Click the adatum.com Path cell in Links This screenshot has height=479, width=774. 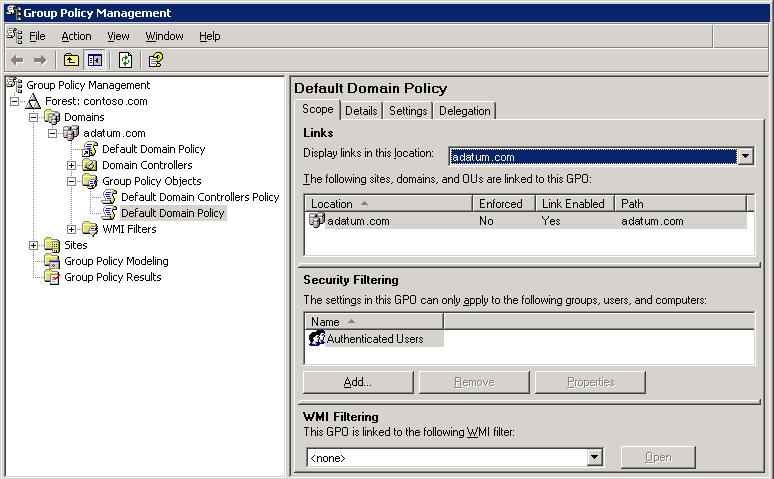click(x=652, y=221)
